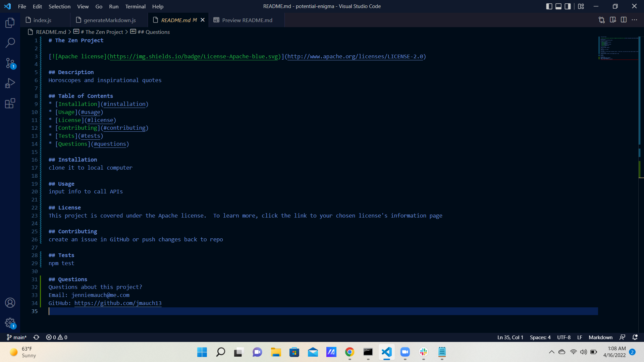This screenshot has height=362, width=644.
Task: Toggle the bottom panel visibility
Action: 558,6
